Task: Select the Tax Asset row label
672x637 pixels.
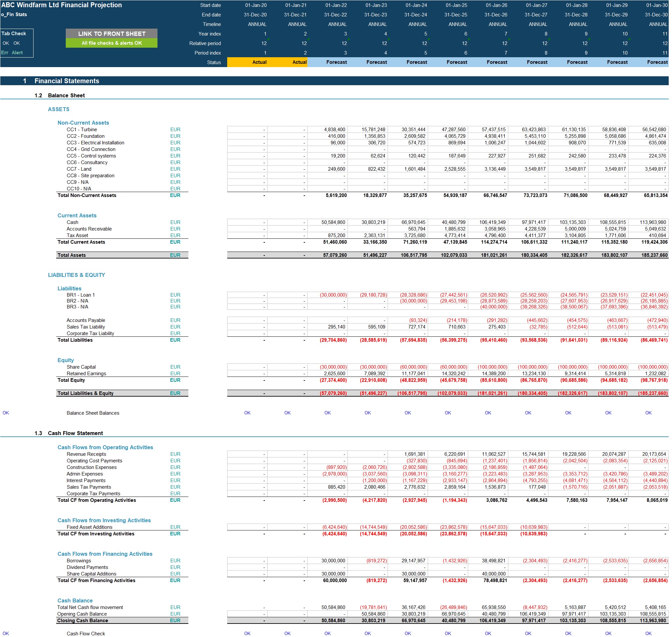Action: 77,236
